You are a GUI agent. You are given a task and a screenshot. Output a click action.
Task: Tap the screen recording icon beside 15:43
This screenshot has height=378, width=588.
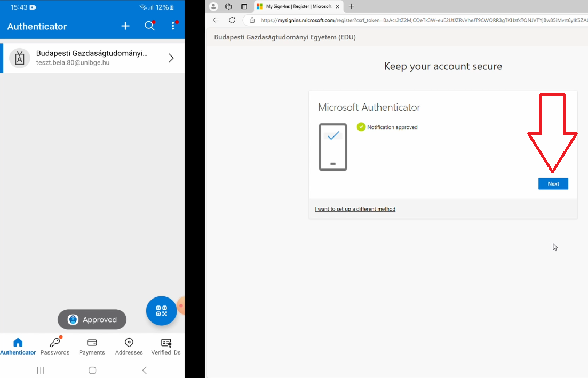point(33,7)
